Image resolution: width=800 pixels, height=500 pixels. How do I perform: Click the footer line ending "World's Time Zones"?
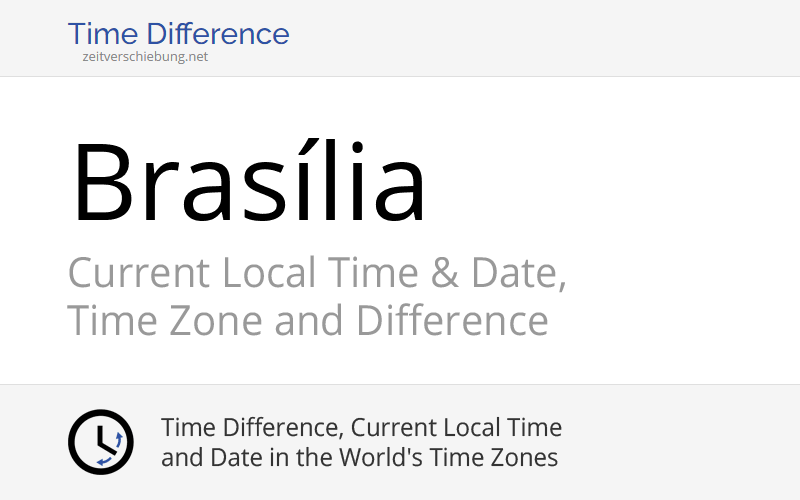359,458
